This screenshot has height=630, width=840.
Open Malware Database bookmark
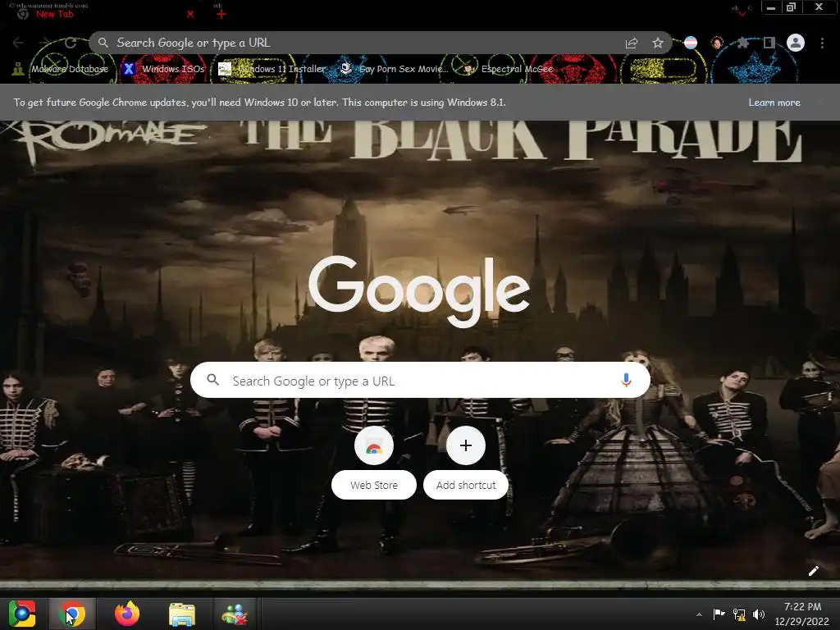pos(60,69)
